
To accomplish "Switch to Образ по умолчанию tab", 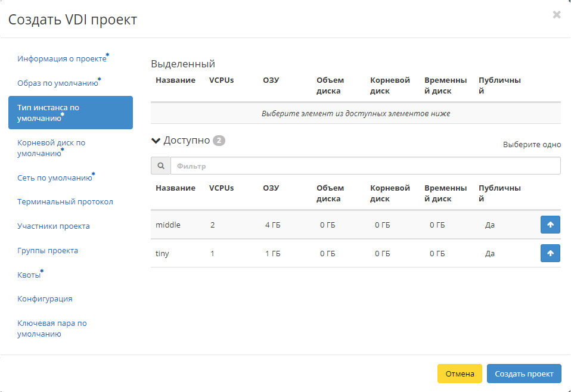I will tap(58, 83).
